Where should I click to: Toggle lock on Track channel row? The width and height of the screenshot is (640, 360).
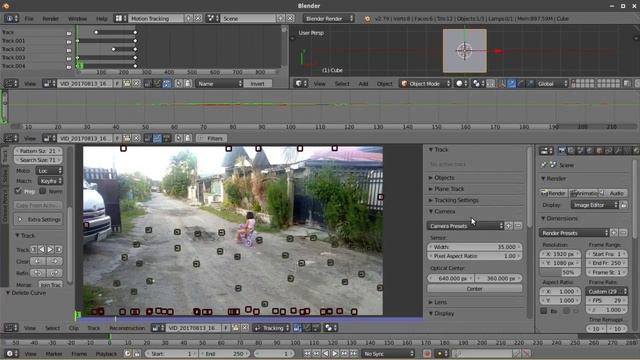pyautogui.click(x=69, y=33)
